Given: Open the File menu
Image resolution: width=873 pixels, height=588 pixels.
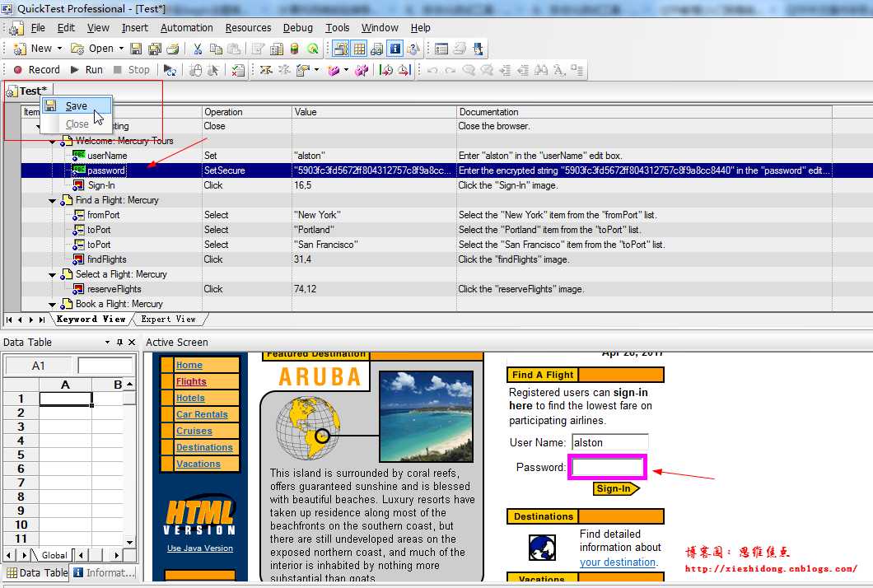Looking at the screenshot, I should [38, 27].
